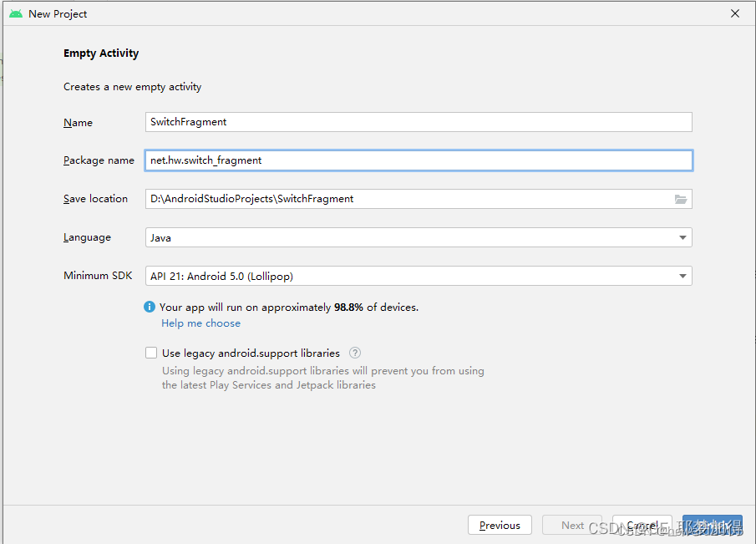Click the Name field containing SwitchFragment
756x544 pixels.
[x=418, y=122]
